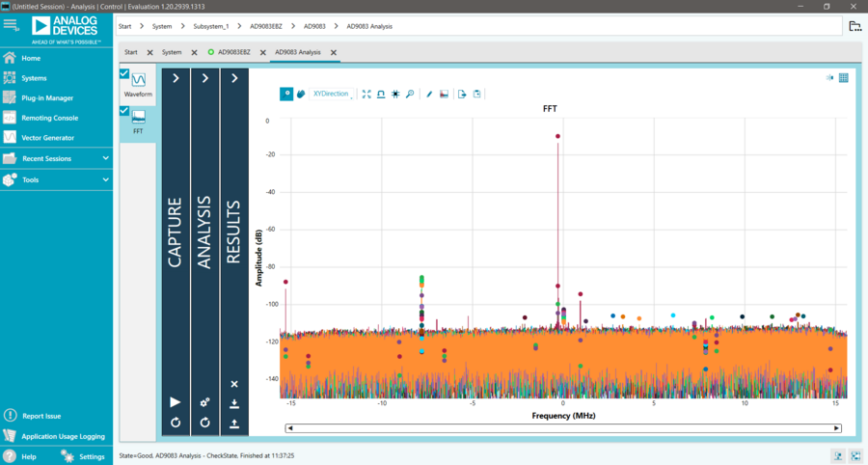Close the AD9083EBZ tab
Image resolution: width=868 pixels, height=465 pixels.
263,53
